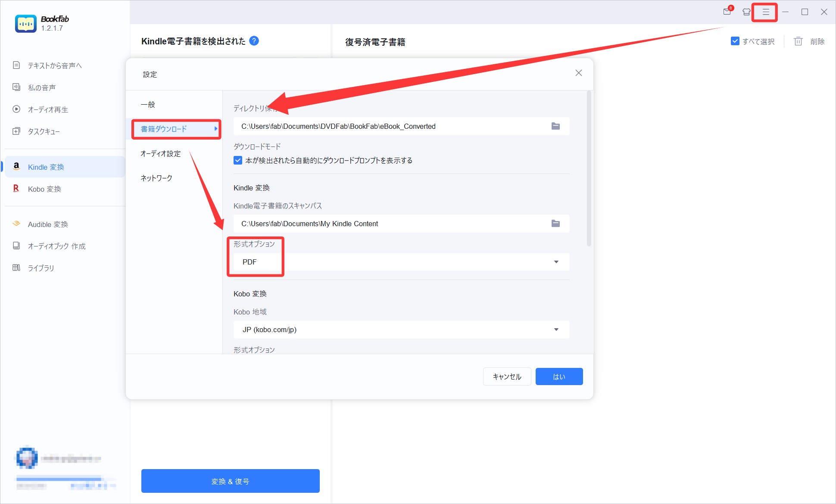Click the settings dialog vertical scrollbar
Image resolution: width=836 pixels, height=504 pixels.
click(x=589, y=168)
